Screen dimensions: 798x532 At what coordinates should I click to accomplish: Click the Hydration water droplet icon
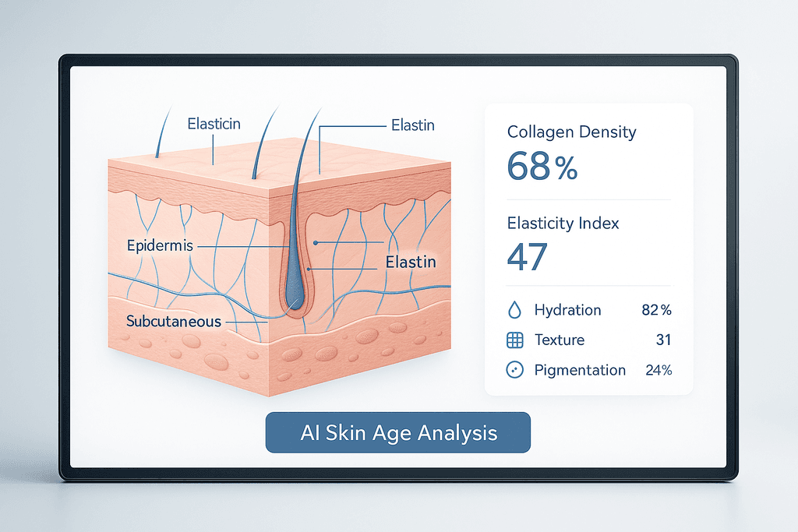514,310
